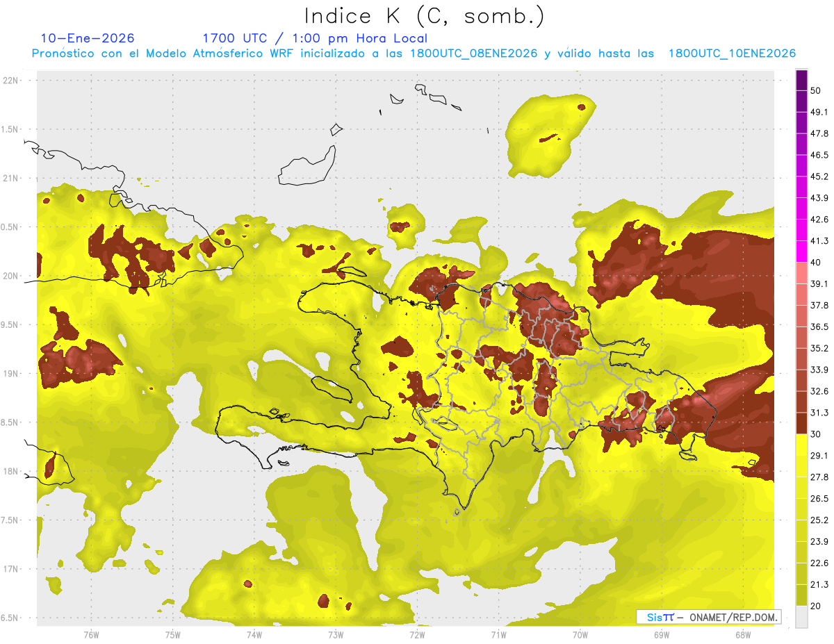The width and height of the screenshot is (834, 644).
Task: Select the date label "10-Ene-2026"
Action: click(88, 38)
